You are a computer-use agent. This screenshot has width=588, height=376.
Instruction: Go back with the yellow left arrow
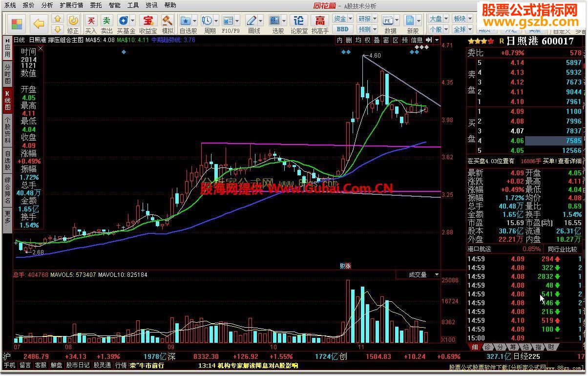(x=38, y=23)
